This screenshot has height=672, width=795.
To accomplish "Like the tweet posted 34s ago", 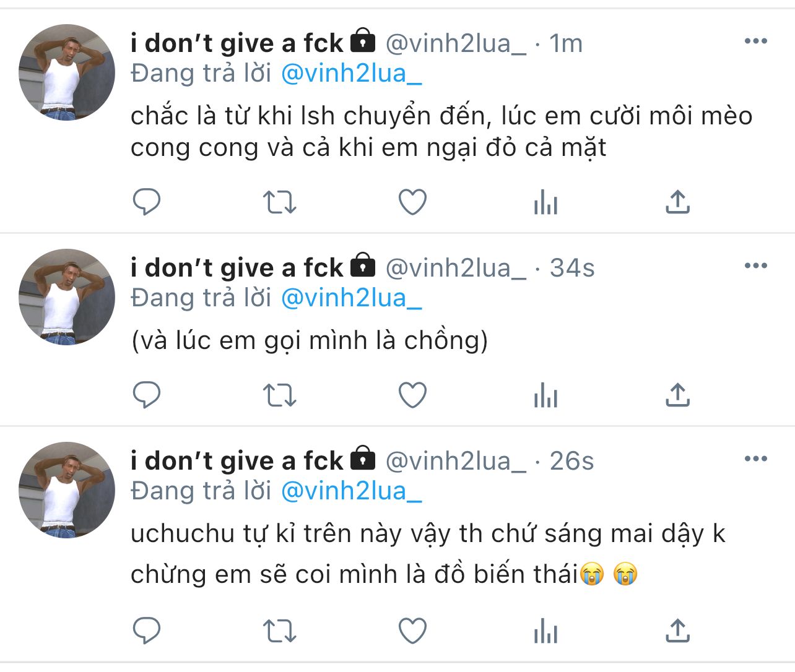I will click(x=412, y=395).
